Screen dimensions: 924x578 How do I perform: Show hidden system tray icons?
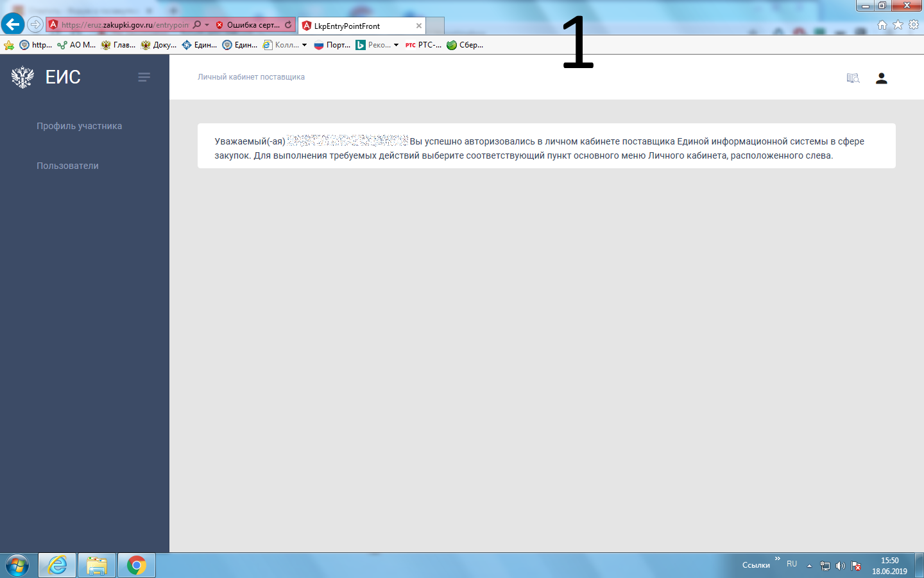(x=809, y=566)
